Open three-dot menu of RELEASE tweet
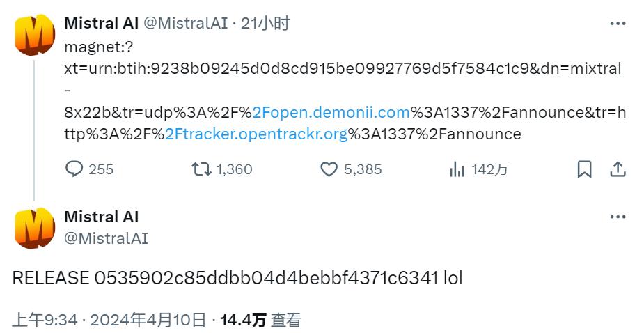The height and width of the screenshot is (333, 644). pos(618,217)
